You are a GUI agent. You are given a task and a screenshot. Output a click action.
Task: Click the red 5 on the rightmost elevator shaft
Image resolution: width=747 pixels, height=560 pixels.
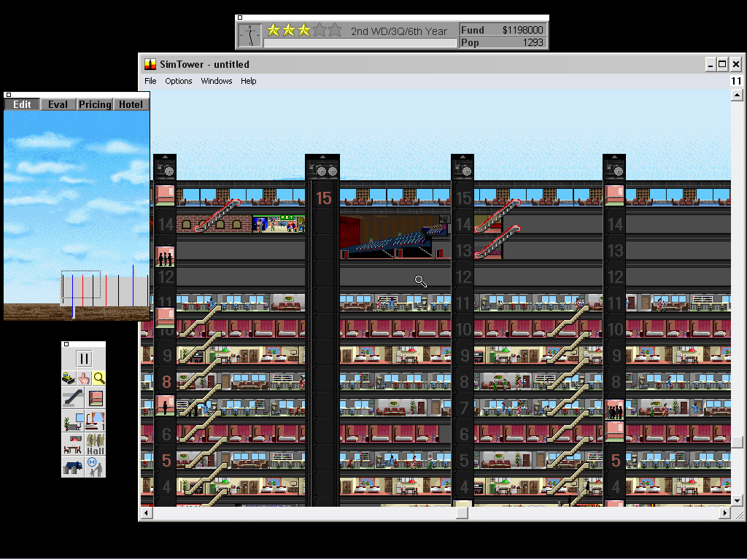616,461
